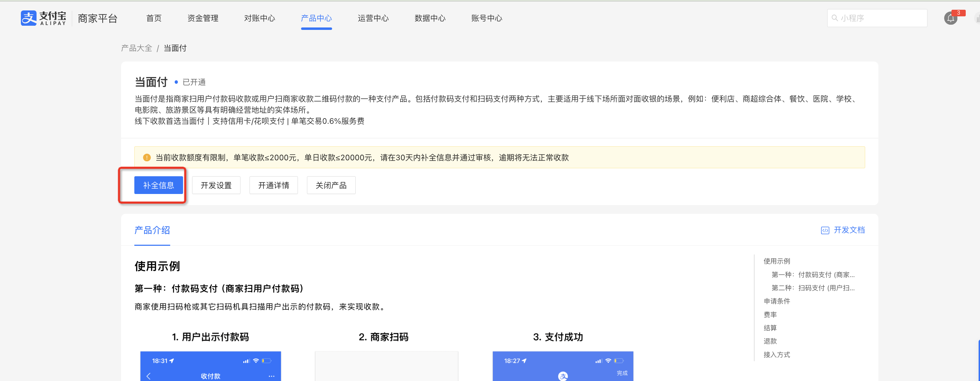Open the notification bell icon
Viewport: 980px width, 381px height.
[x=950, y=18]
